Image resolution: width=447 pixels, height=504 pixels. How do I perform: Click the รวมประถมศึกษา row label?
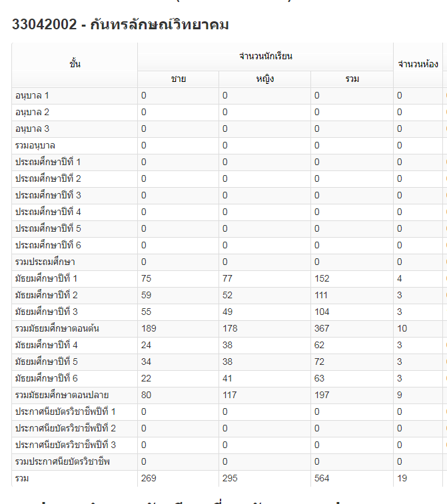(x=45, y=262)
